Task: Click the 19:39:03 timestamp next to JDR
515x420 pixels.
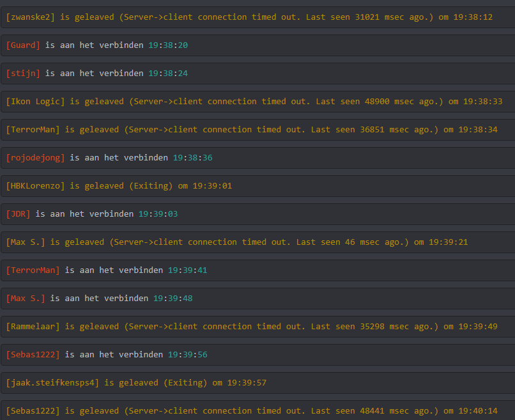Action: 158,214
